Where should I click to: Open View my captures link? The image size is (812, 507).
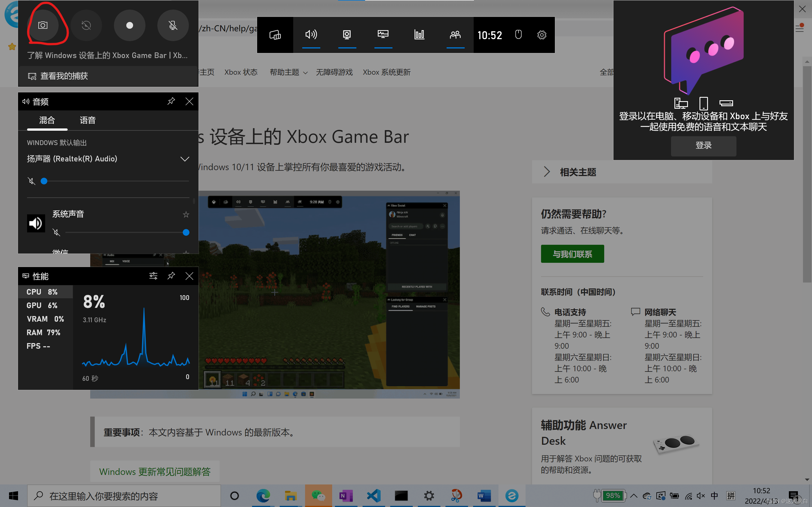pyautogui.click(x=64, y=76)
